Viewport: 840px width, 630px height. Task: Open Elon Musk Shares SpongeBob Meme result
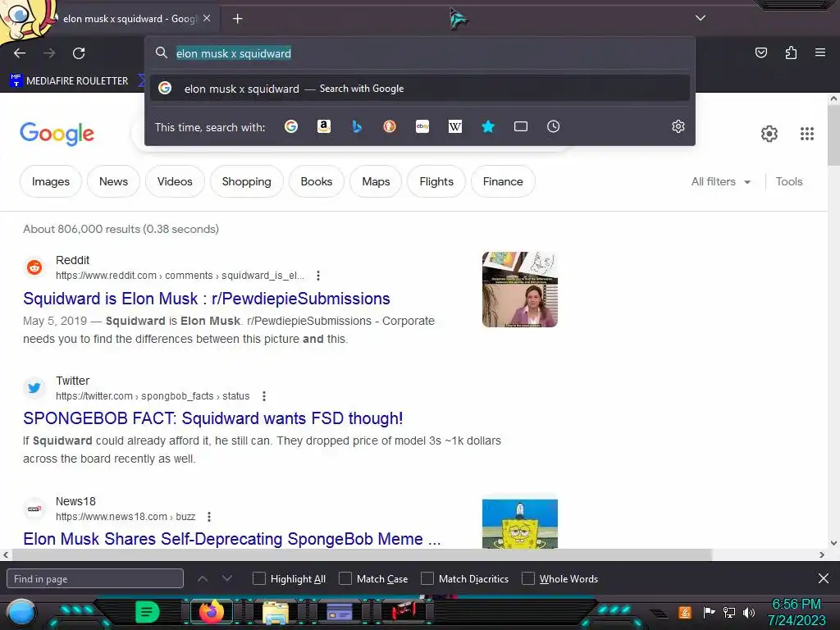pos(232,538)
